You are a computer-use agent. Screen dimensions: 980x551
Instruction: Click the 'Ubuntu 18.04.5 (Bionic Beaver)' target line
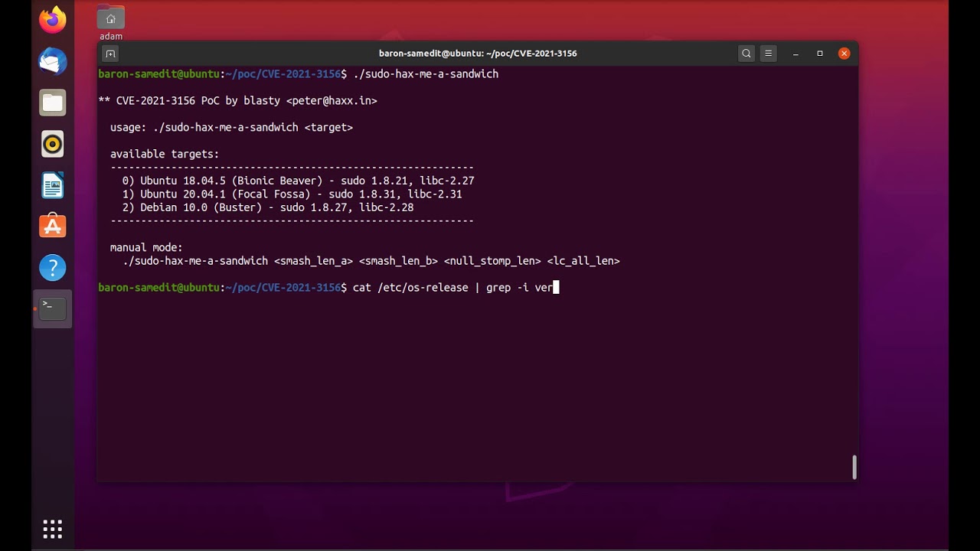[x=299, y=181]
